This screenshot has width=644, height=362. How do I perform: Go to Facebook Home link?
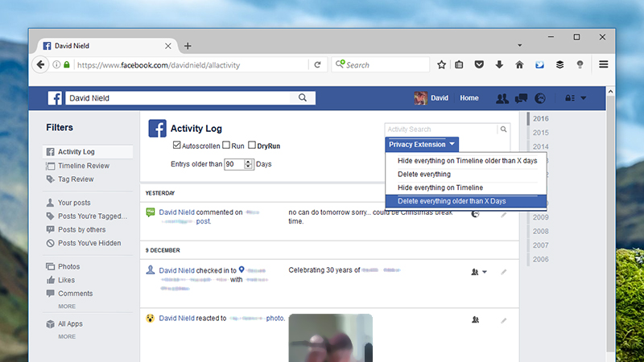(x=469, y=98)
